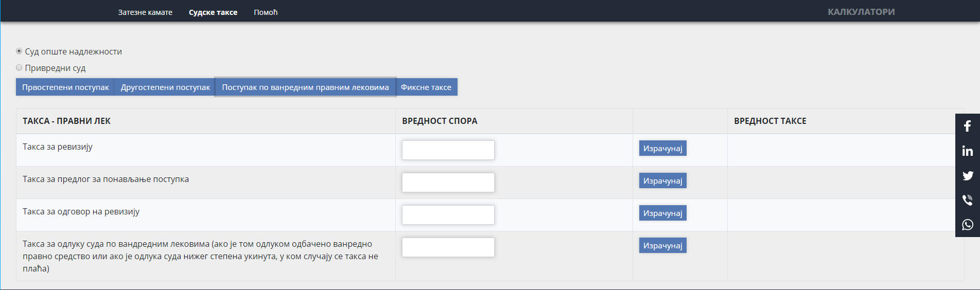Select the Суд опште надлежности radio button
The image size is (980, 290).
[19, 51]
